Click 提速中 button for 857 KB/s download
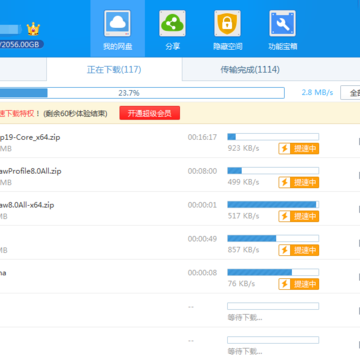This screenshot has height=360, width=360. [299, 250]
